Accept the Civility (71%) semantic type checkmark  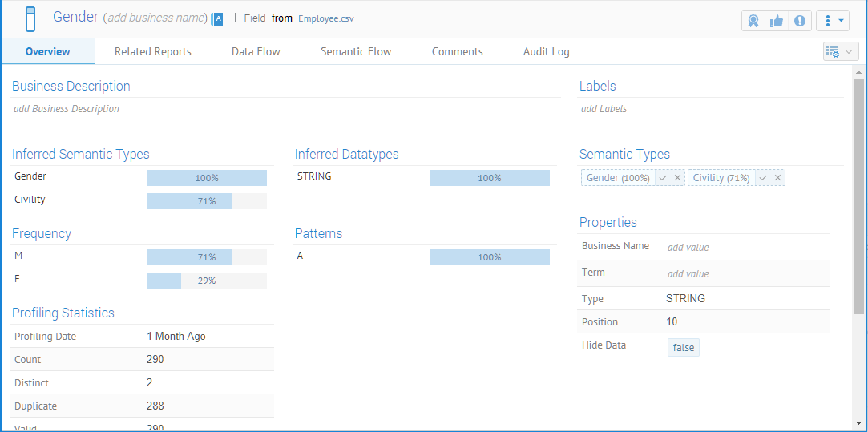(763, 178)
